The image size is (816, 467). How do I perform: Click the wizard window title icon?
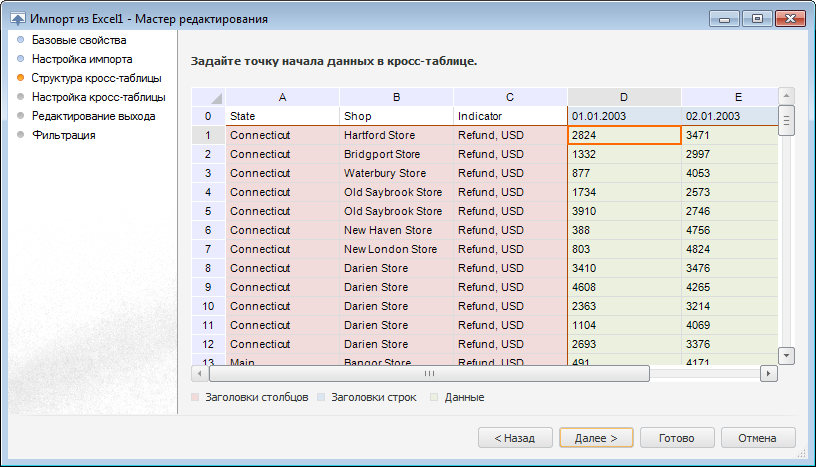point(17,19)
